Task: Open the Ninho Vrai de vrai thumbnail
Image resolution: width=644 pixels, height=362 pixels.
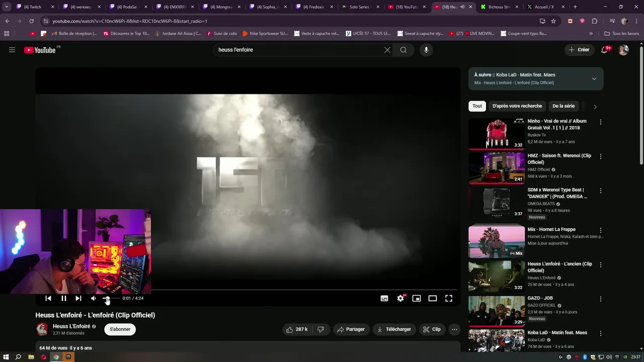Action: tap(497, 134)
